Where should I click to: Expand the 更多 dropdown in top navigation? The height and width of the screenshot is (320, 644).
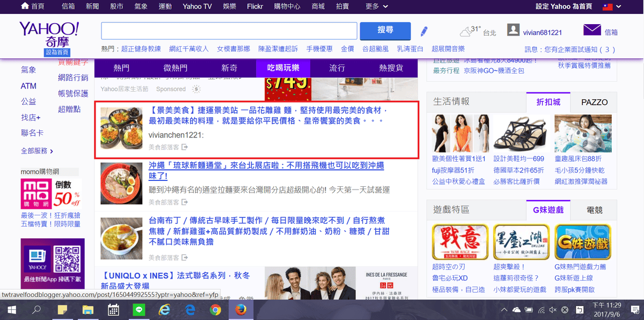(376, 6)
